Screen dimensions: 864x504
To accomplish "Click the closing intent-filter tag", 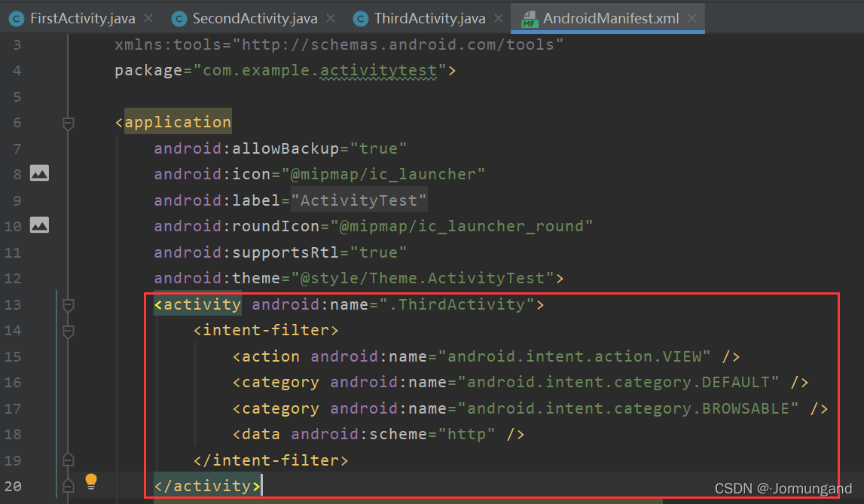I will point(270,460).
